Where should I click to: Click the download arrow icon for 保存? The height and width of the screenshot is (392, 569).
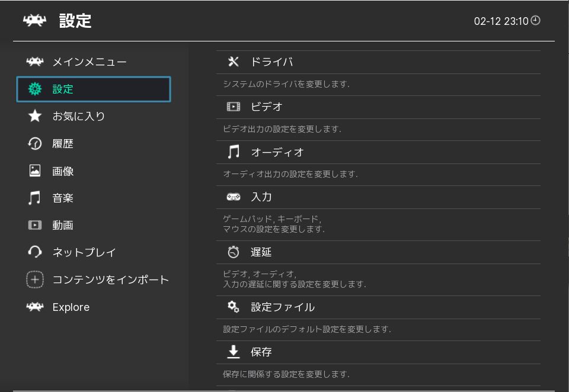pyautogui.click(x=234, y=352)
